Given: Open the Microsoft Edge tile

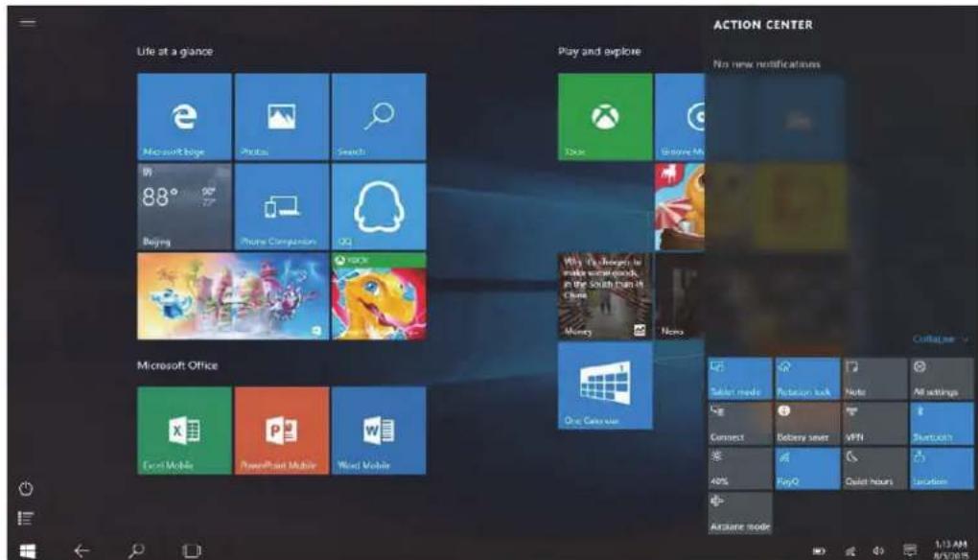Looking at the screenshot, I should click(184, 117).
